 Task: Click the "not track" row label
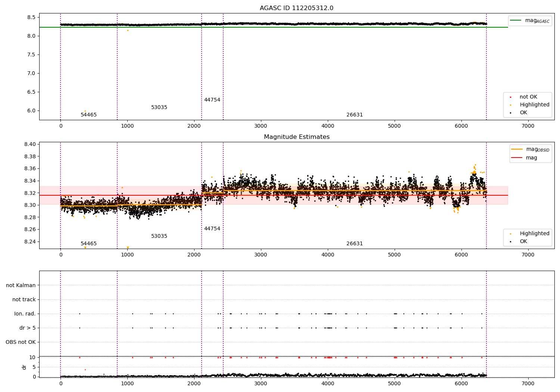pos(24,300)
